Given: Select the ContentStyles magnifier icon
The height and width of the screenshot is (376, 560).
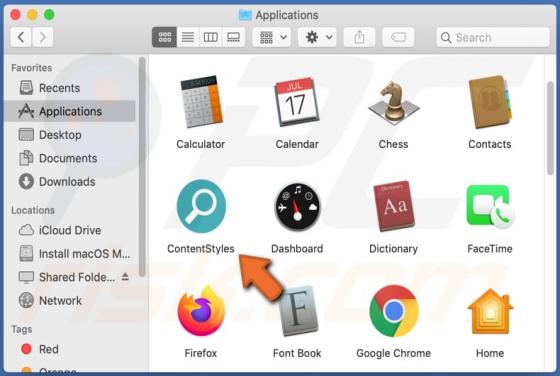Looking at the screenshot, I should point(201,206).
